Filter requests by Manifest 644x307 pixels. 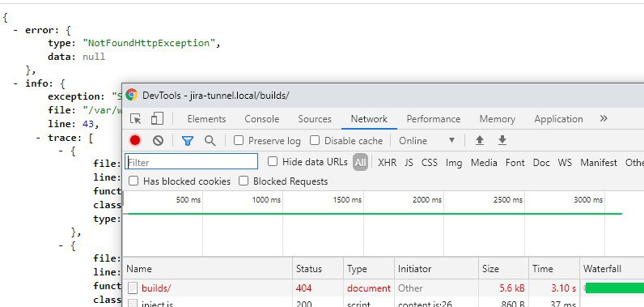pyautogui.click(x=599, y=162)
